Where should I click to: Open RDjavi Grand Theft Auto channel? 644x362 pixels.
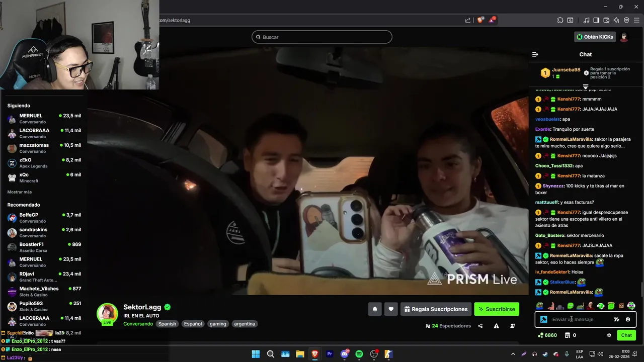(44, 277)
